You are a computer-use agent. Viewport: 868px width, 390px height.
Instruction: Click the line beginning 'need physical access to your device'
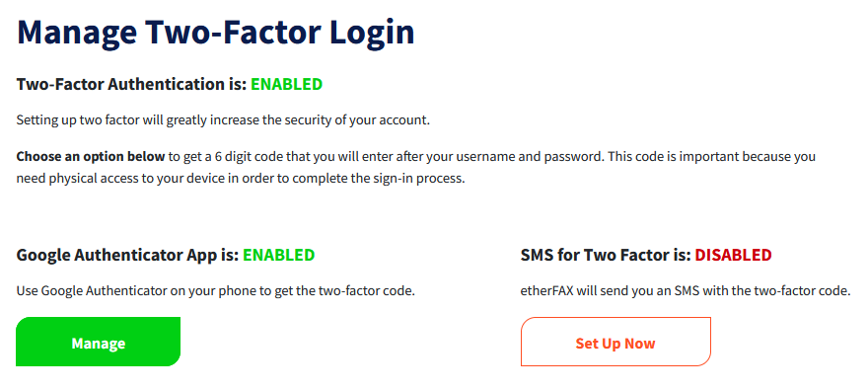(x=241, y=180)
